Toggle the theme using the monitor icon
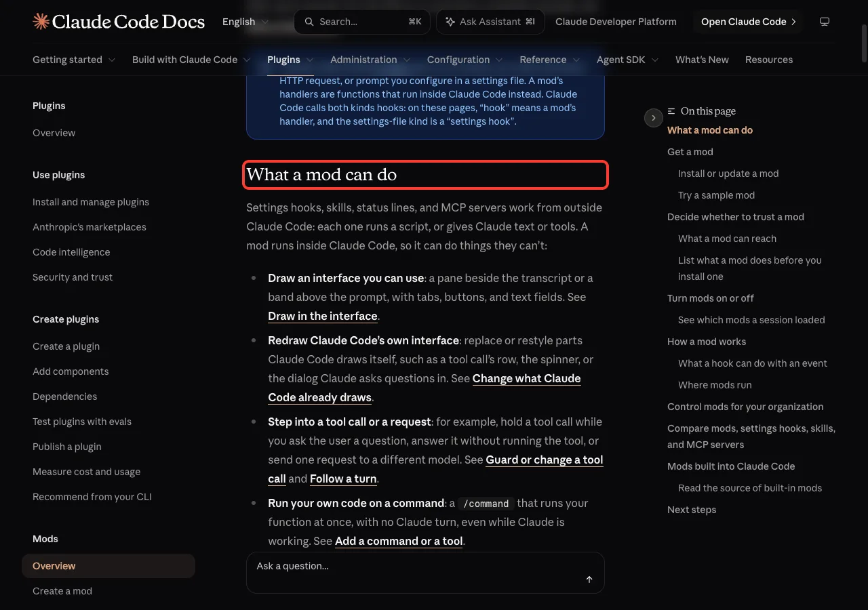This screenshot has width=868, height=610. point(825,22)
